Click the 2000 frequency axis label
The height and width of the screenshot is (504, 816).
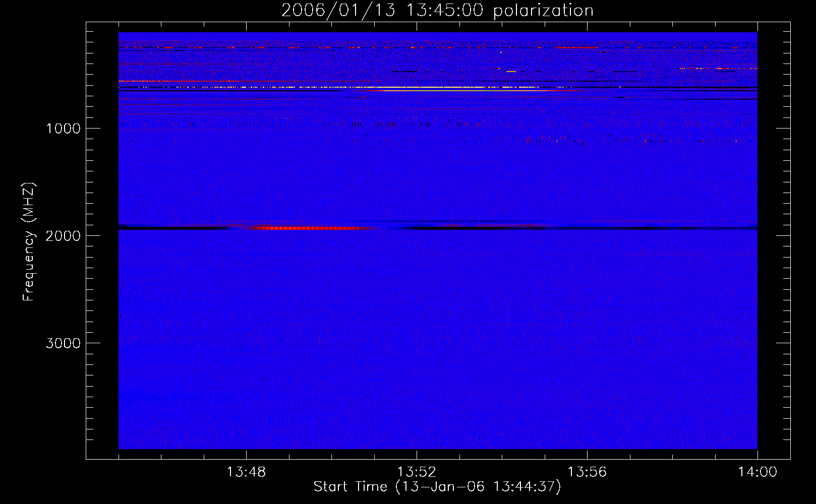point(63,236)
